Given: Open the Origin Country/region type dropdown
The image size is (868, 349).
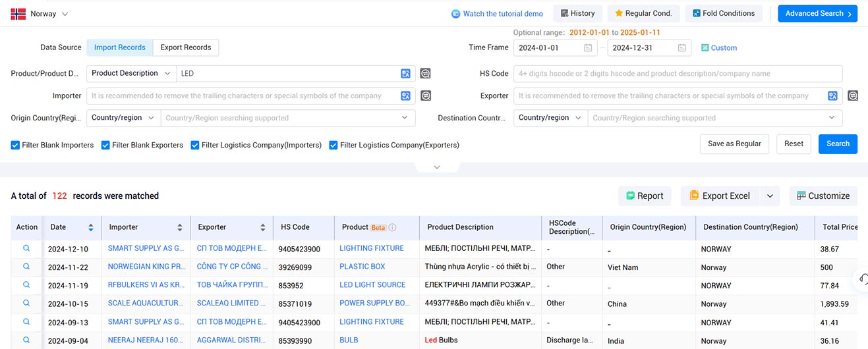Looking at the screenshot, I should tap(124, 118).
